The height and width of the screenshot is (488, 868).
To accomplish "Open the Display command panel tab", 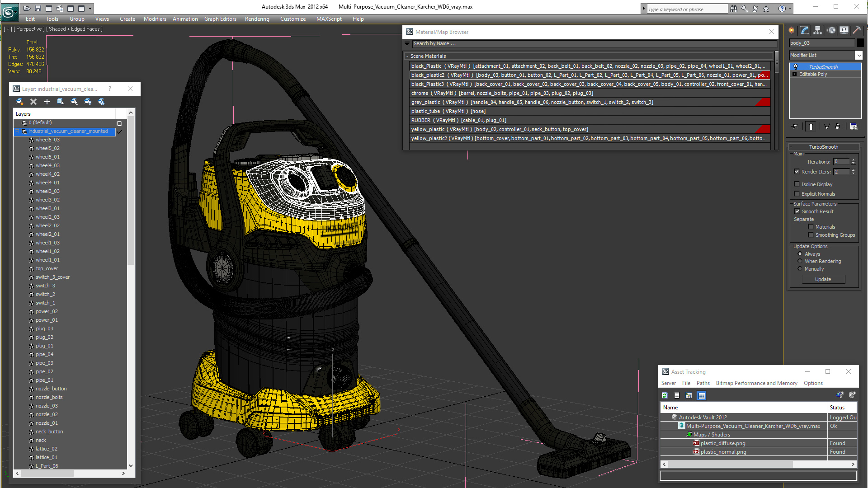I will point(844,30).
